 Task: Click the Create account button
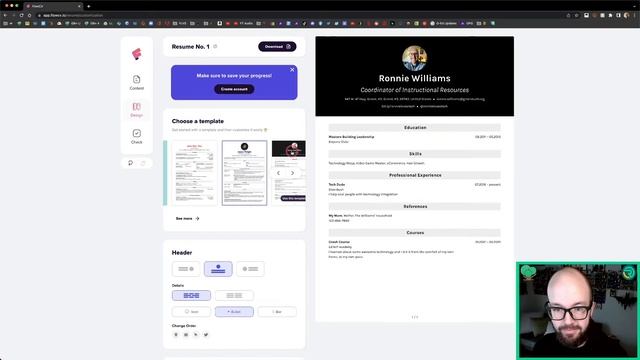234,89
